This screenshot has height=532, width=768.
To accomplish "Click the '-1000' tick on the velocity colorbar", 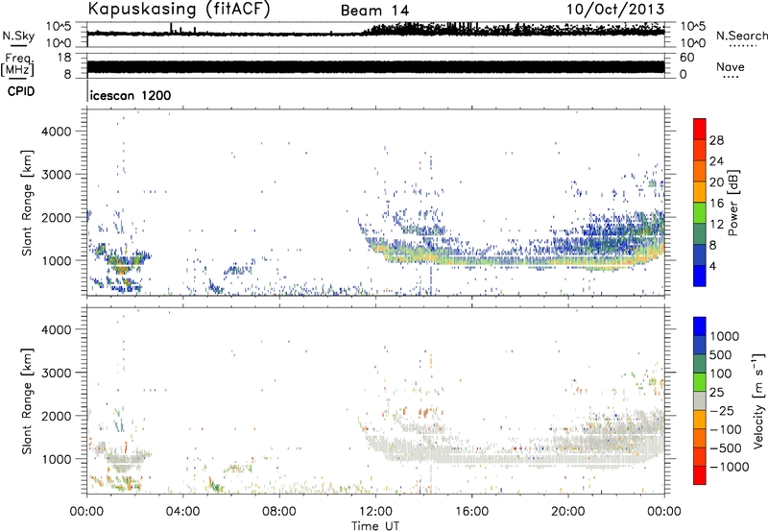I will coord(729,467).
